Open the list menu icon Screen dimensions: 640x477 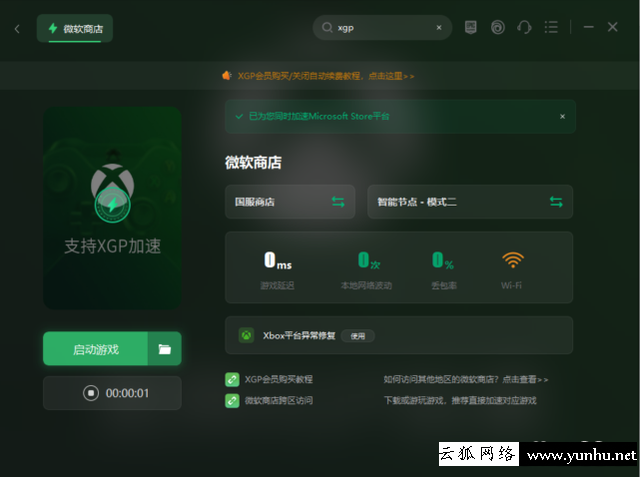(x=551, y=27)
